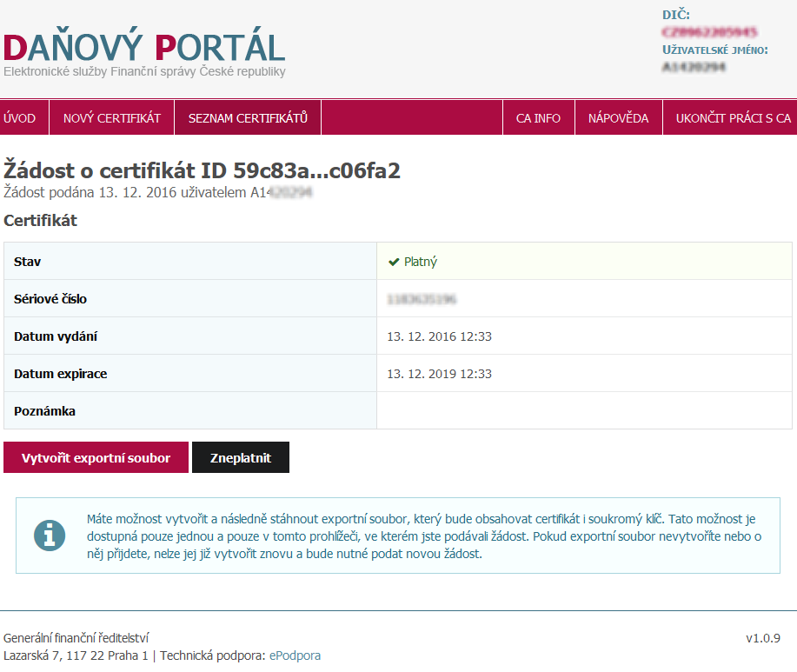Click the green checkmark next to Platný
The width and height of the screenshot is (797, 672).
pyautogui.click(x=393, y=260)
